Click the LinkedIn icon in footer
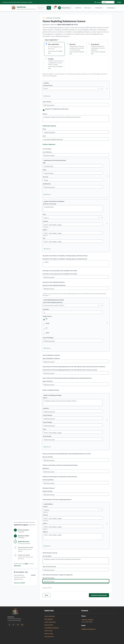This screenshot has width=124, height=644. (22, 624)
